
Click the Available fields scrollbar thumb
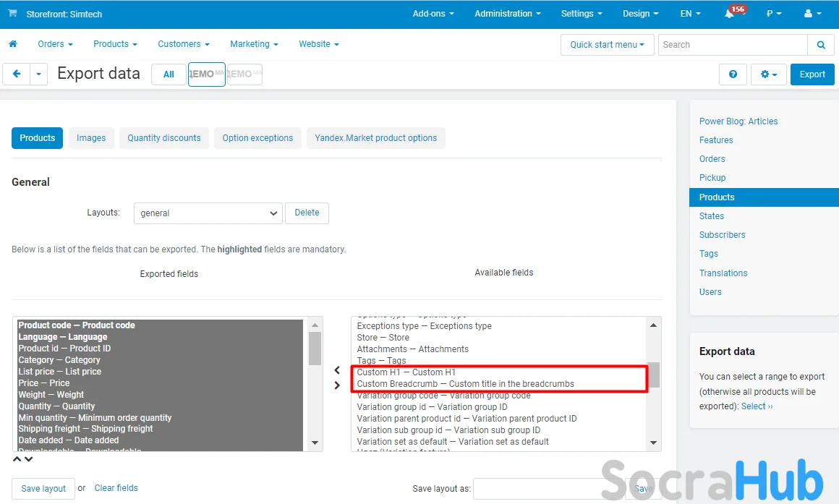pyautogui.click(x=653, y=375)
